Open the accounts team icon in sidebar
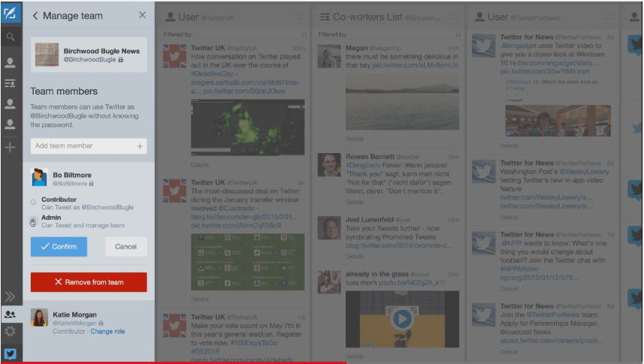644x364 pixels. tap(11, 314)
